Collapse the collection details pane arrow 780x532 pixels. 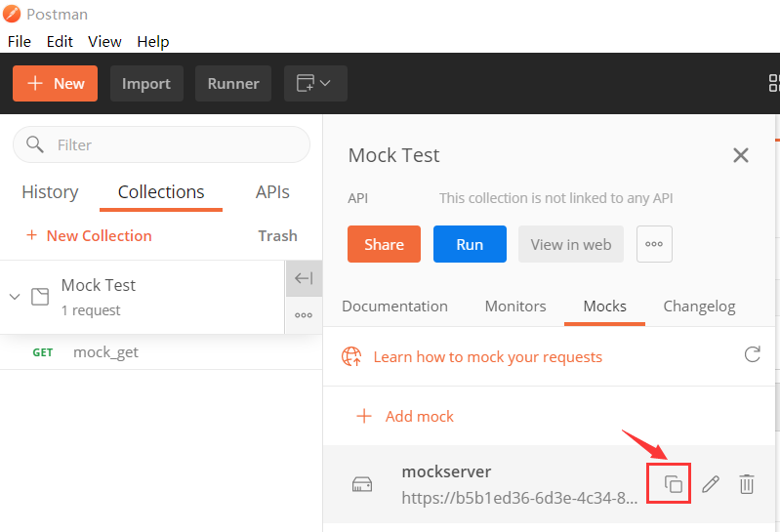(x=304, y=278)
